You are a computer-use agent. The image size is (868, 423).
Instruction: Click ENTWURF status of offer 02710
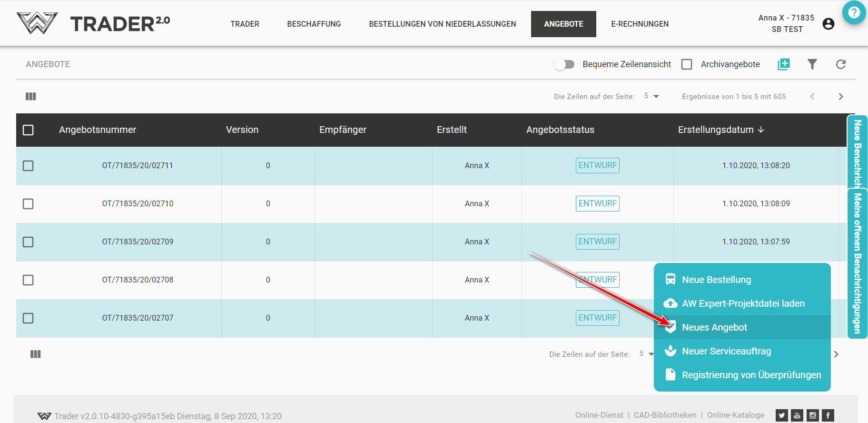click(597, 203)
